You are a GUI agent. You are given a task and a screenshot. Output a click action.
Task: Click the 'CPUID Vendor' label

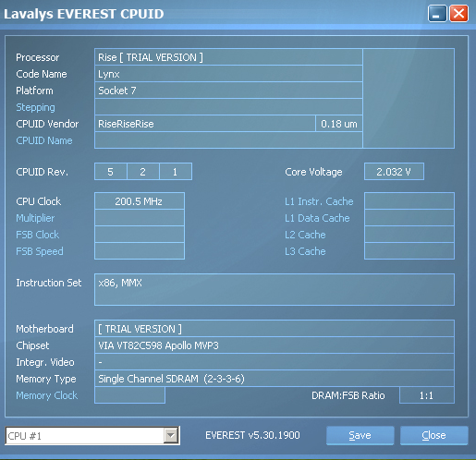point(47,124)
